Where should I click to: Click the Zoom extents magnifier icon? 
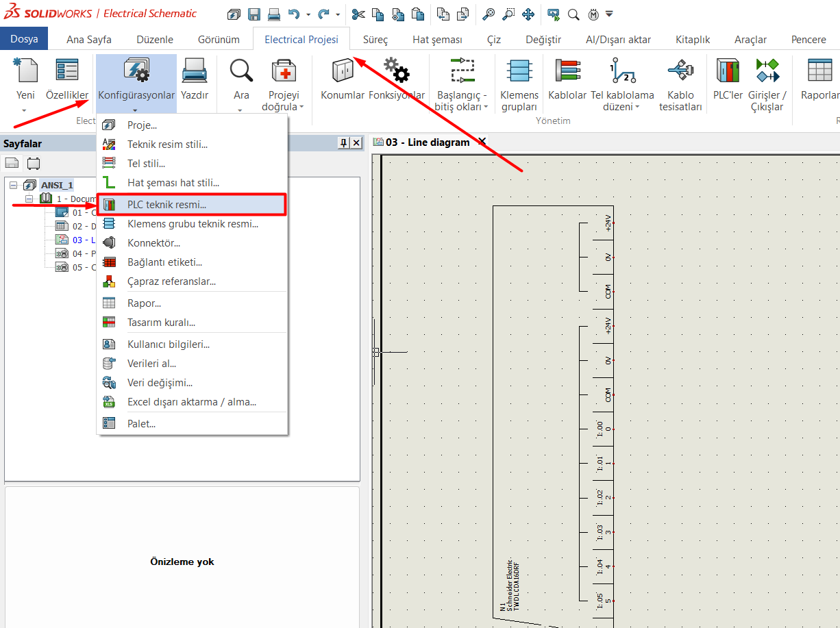[489, 14]
